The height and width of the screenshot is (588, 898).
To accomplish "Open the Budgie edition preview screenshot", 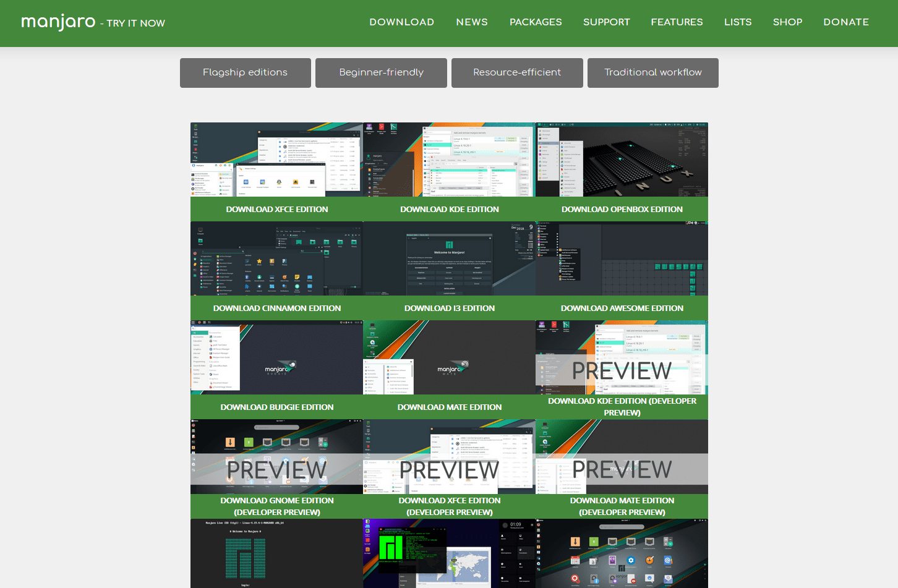I will 276,357.
